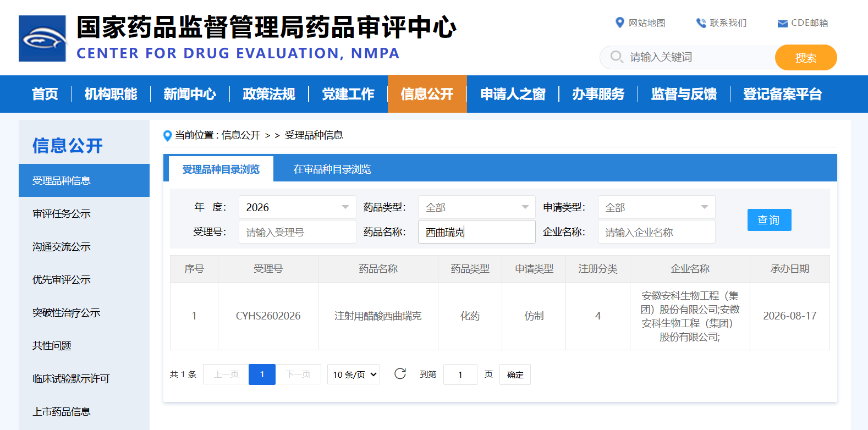Click the refresh icon in pagination
The image size is (868, 430).
coord(400,374)
